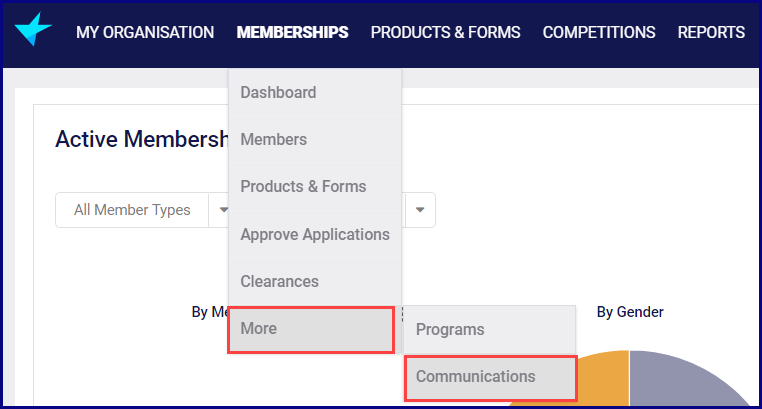Click the By Gender chart title
Viewport: 762px width, 409px height.
630,312
